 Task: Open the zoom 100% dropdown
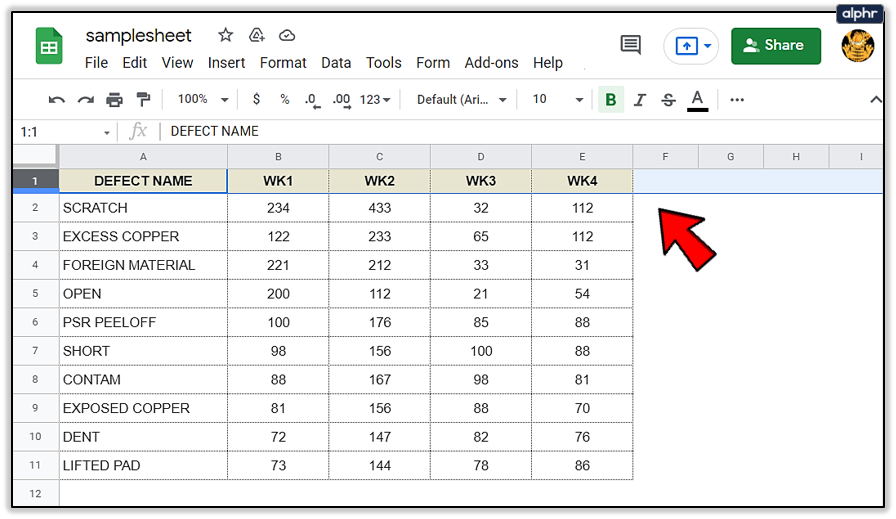point(203,100)
